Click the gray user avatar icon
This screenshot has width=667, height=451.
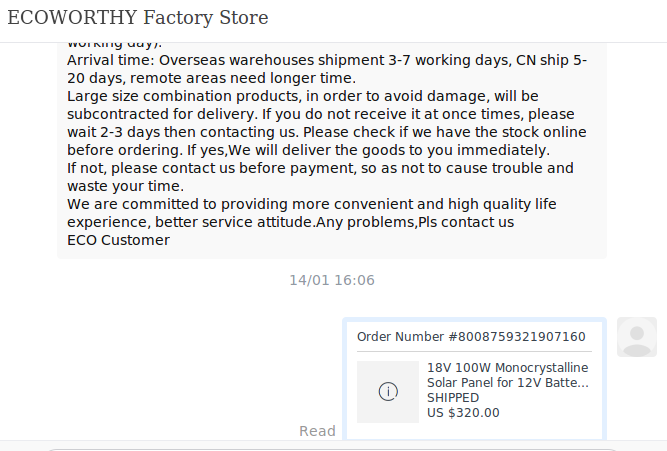click(637, 337)
